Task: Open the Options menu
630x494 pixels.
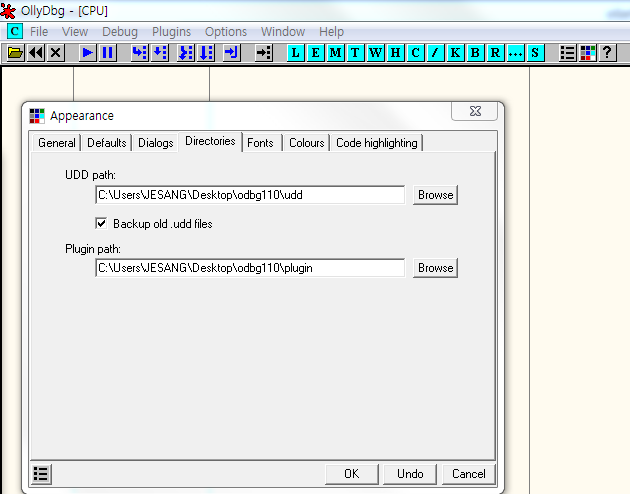Action: pyautogui.click(x=226, y=32)
